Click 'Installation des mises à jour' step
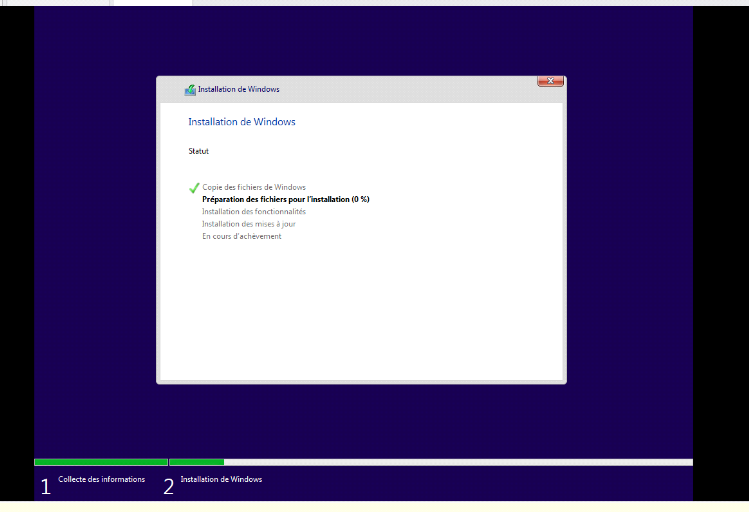This screenshot has height=512, width=749. (x=248, y=224)
